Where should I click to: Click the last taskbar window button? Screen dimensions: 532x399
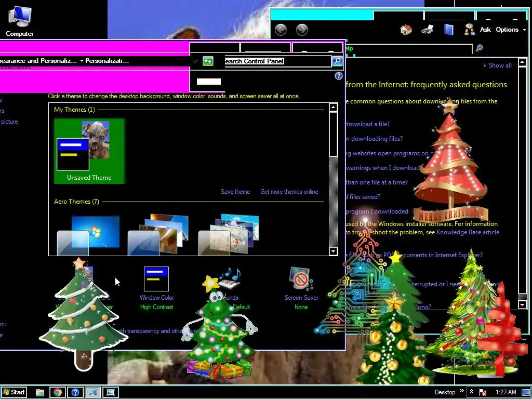coord(111,393)
